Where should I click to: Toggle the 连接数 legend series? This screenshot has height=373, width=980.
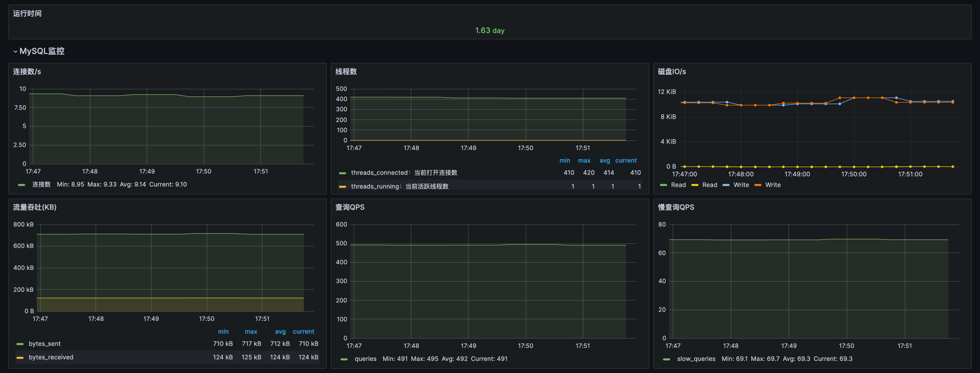click(x=41, y=185)
